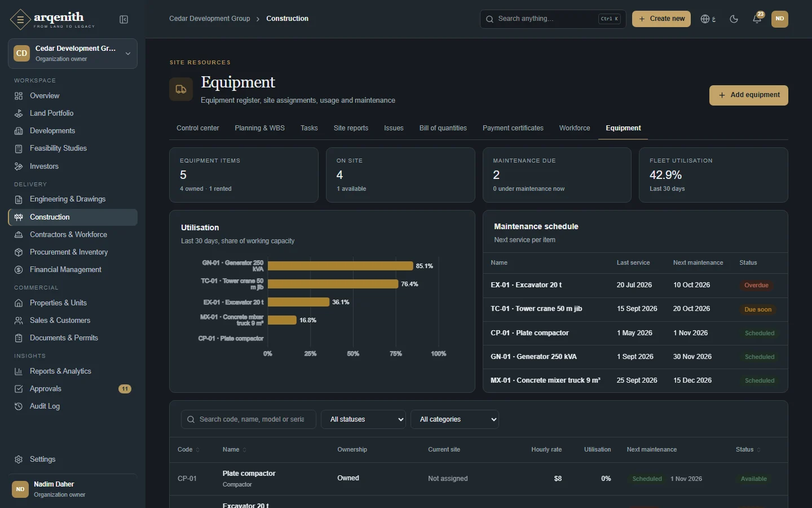
Task: Click the Maintenance due summary card
Action: (x=557, y=175)
